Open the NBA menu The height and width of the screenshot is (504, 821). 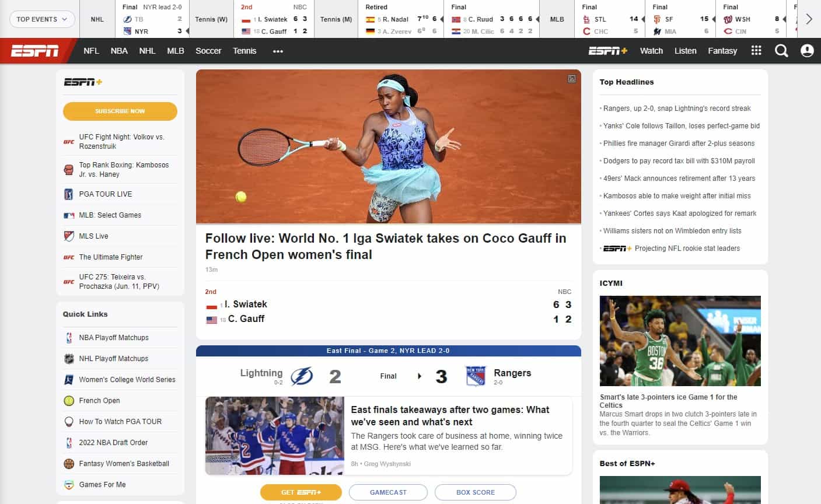(119, 51)
